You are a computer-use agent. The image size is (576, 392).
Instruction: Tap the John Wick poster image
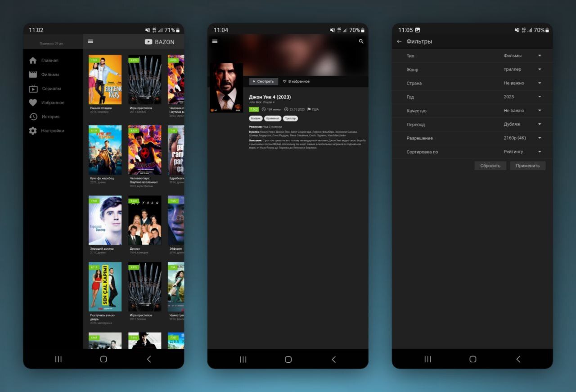click(x=226, y=88)
